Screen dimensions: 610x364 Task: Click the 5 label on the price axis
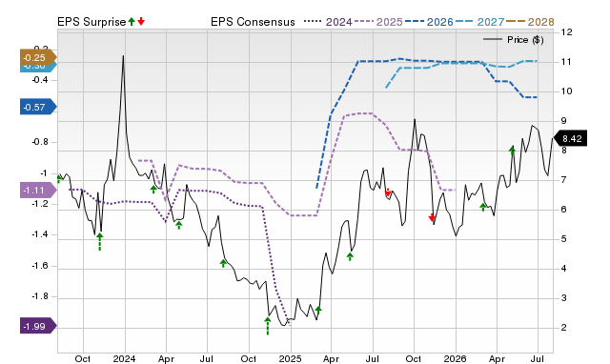point(563,239)
